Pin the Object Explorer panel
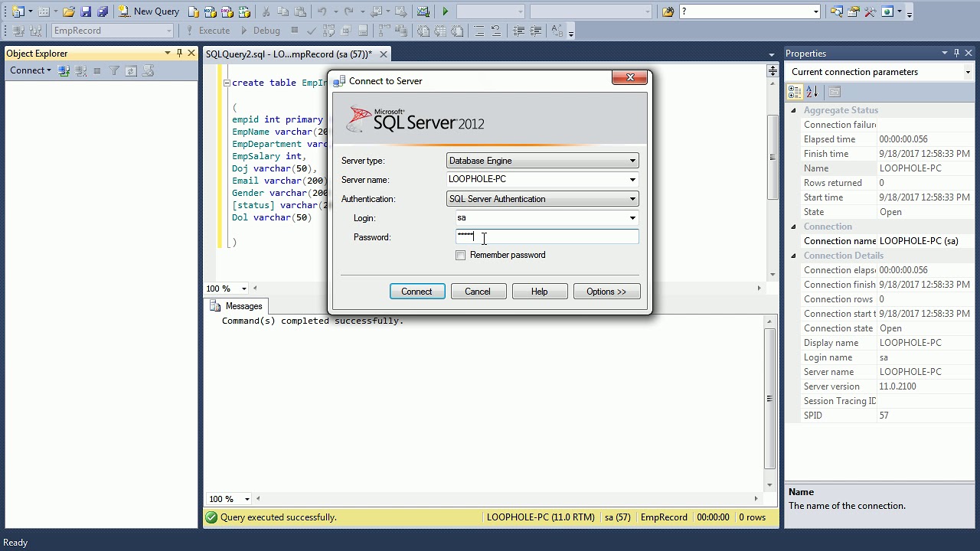This screenshot has width=980, height=551. pyautogui.click(x=179, y=53)
